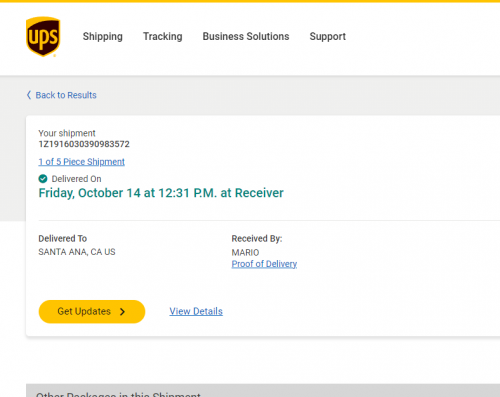The image size is (500, 397).
Task: Open the 1 of 5 Piece Shipment link
Action: (82, 162)
